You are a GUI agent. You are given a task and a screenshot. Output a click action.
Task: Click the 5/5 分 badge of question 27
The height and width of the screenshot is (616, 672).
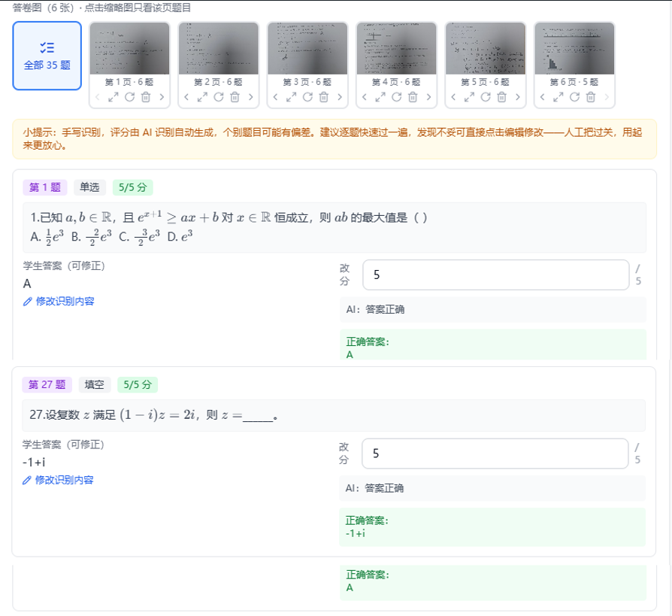pyautogui.click(x=138, y=385)
